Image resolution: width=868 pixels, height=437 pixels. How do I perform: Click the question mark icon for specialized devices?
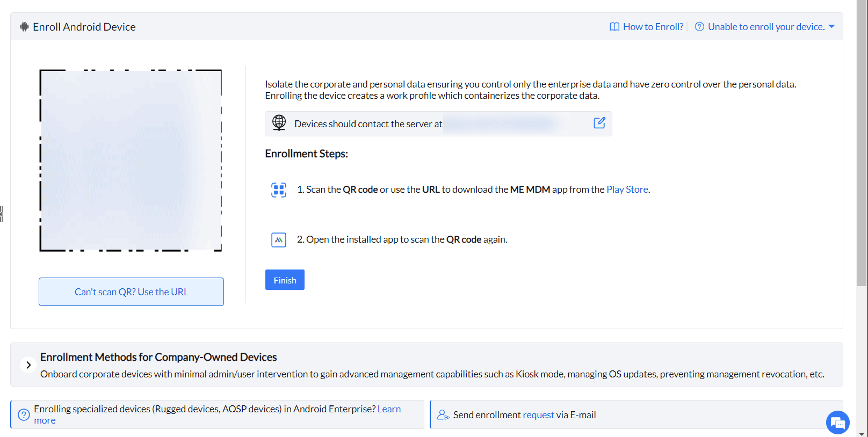[x=24, y=414]
